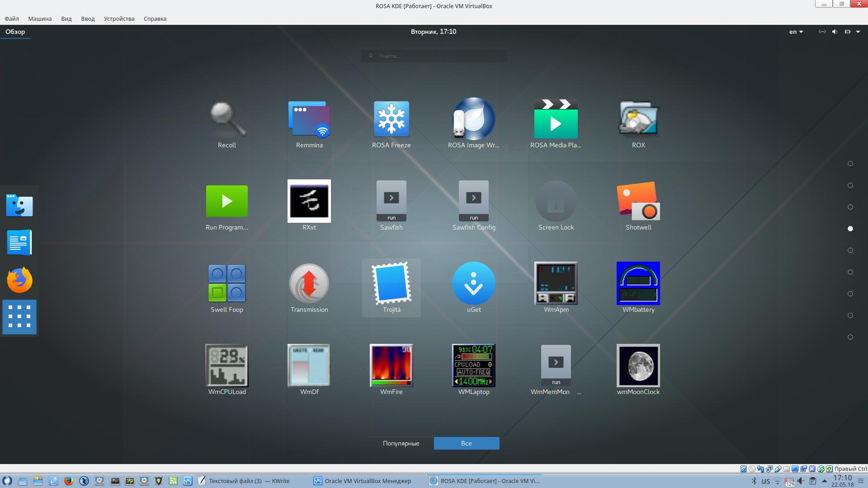Image resolution: width=868 pixels, height=488 pixels.
Task: Select the Все applications view
Action: 467,443
